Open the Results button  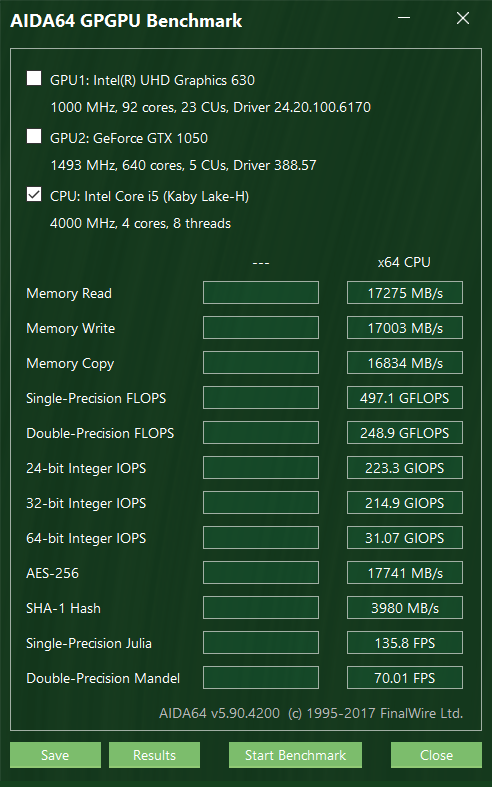click(x=154, y=755)
